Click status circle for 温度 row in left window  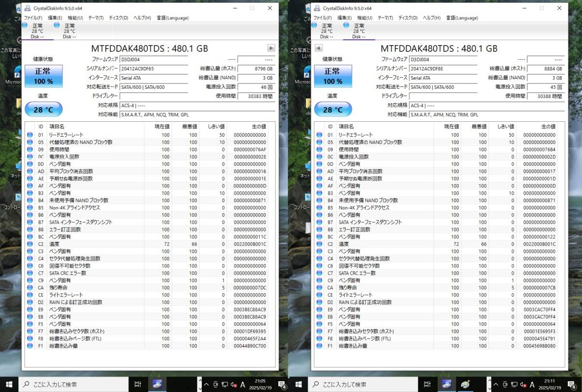pyautogui.click(x=30, y=244)
